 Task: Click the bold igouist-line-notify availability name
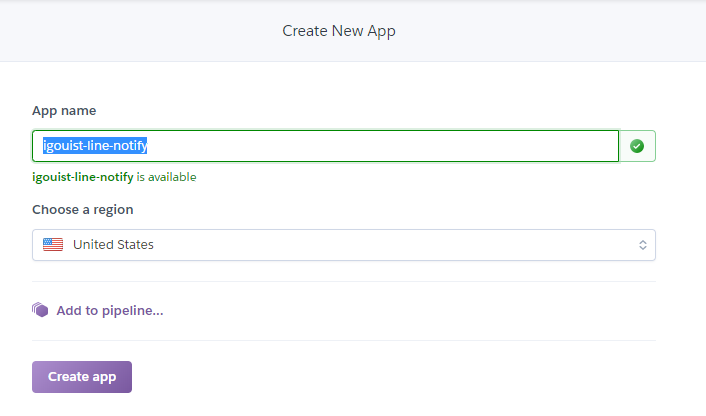(82, 177)
